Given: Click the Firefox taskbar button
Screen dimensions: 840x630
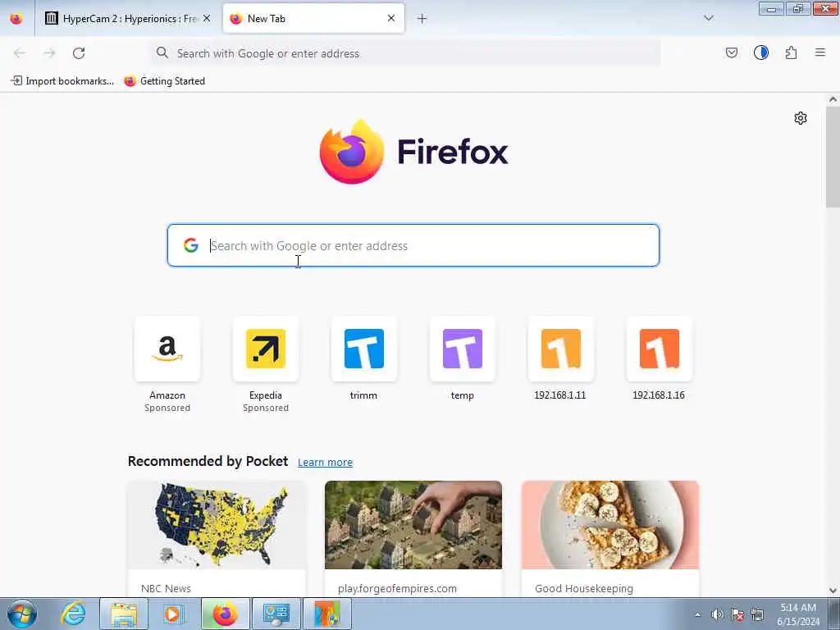Looking at the screenshot, I should point(226,614).
